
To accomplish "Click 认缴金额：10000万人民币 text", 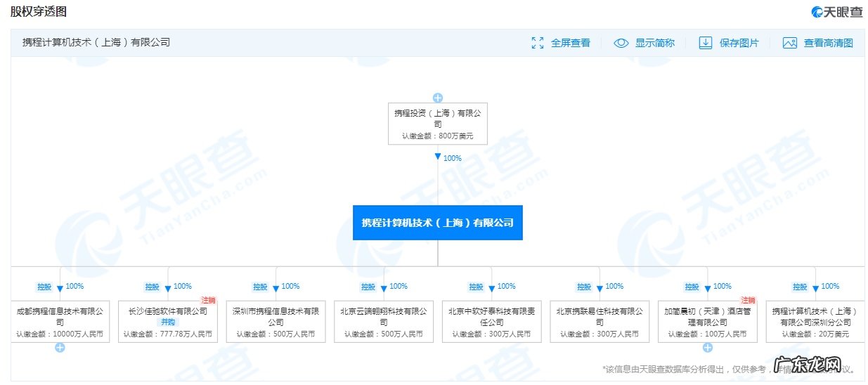I will pos(60,334).
